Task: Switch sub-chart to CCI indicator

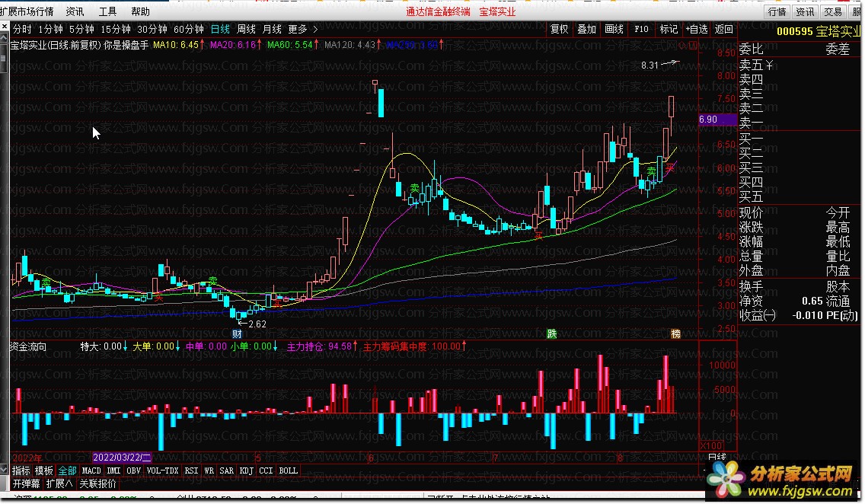Action: (x=266, y=471)
